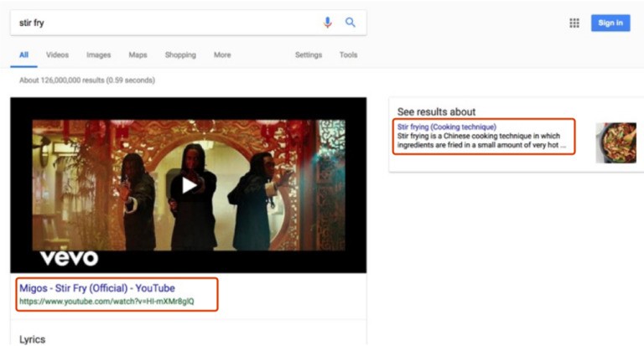Select the All results tab
The image size is (644, 346).
point(23,55)
